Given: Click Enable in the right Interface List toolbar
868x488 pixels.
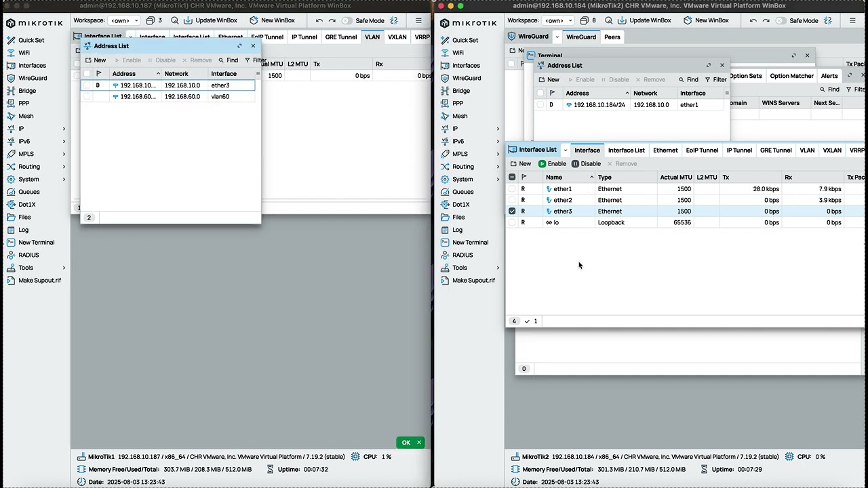Looking at the screenshot, I should [x=553, y=164].
